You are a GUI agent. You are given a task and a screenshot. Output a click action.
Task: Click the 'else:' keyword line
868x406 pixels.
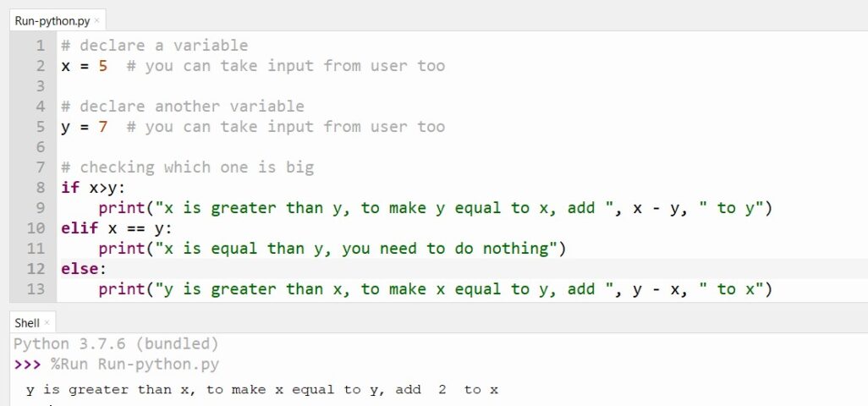[x=79, y=269]
